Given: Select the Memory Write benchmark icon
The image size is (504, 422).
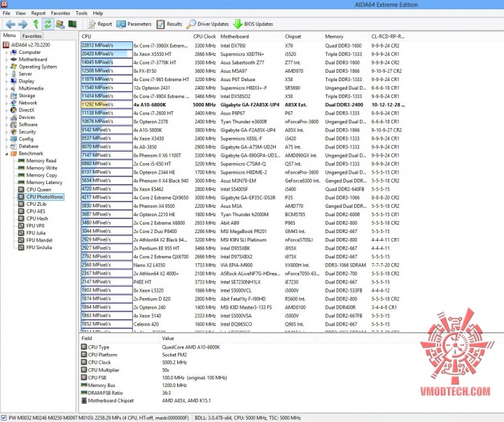Looking at the screenshot, I should [x=21, y=168].
